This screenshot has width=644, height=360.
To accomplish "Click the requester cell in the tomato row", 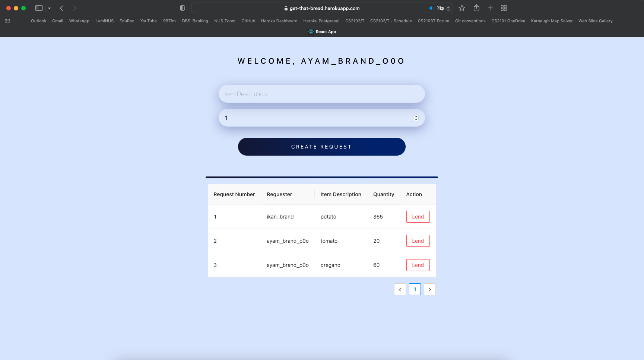I will tap(288, 241).
